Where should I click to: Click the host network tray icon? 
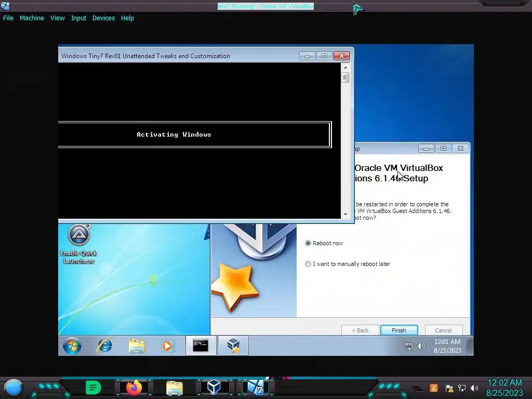462,388
